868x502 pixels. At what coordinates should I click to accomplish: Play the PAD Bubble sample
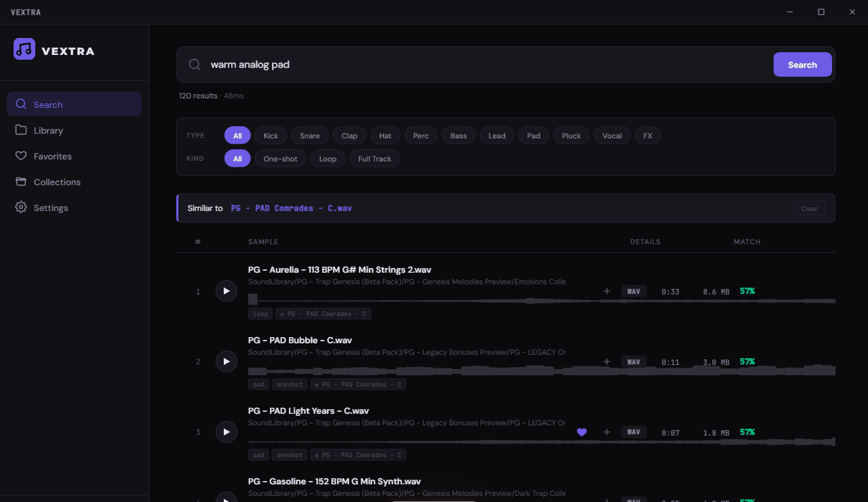[x=226, y=362]
